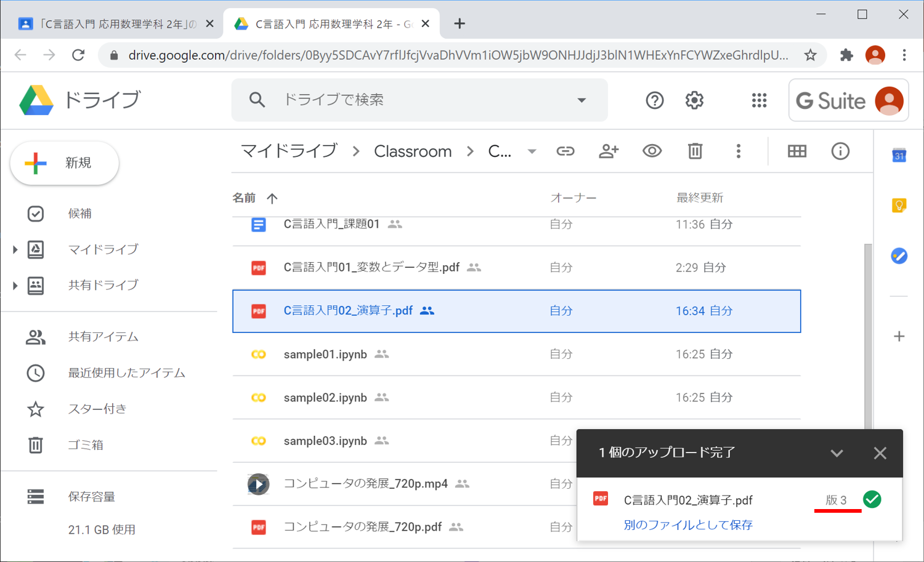Preview the selected file with the eye icon
Viewport: 924px width, 562px height.
652,151
